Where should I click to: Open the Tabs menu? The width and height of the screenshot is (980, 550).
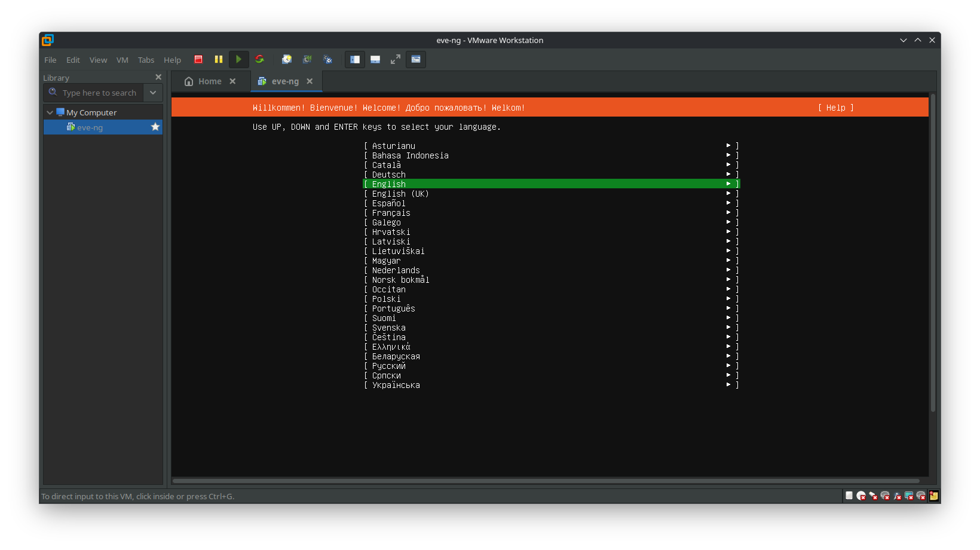coord(146,60)
